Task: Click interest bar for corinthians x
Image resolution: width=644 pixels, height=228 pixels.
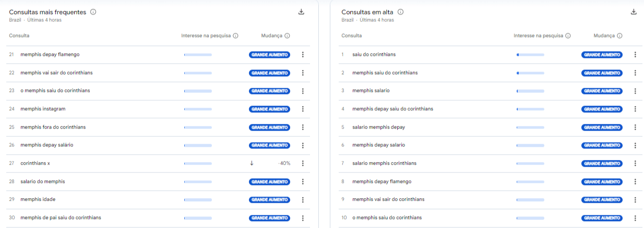Action: (198, 163)
